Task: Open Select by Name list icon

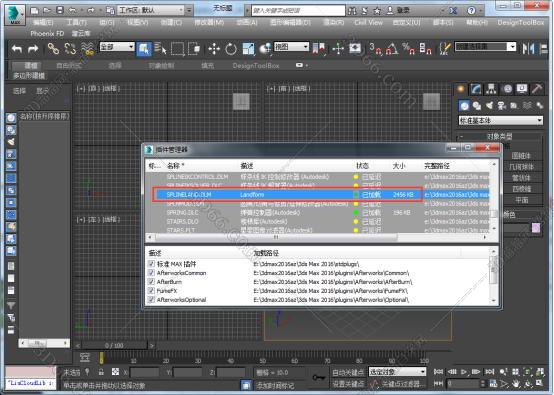Action: [161, 48]
